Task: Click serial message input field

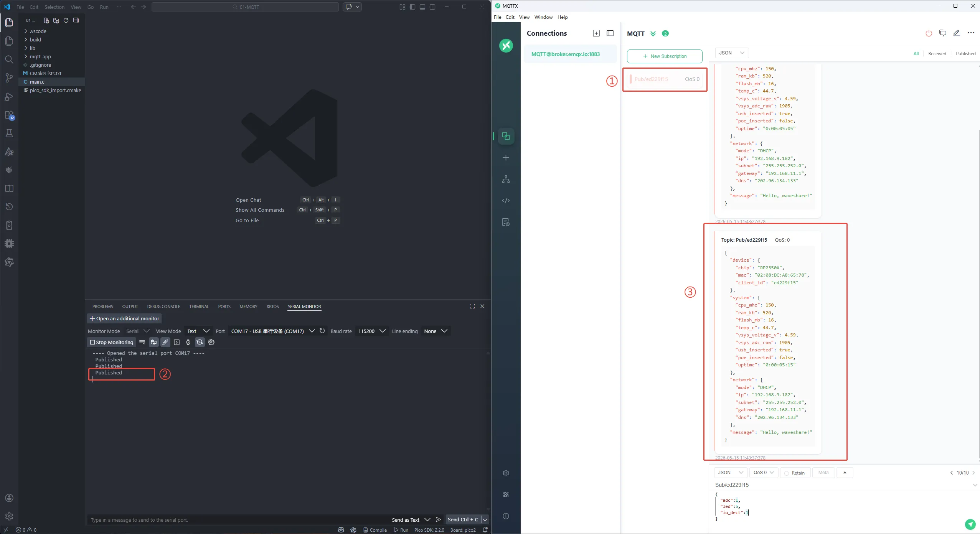Action: pos(238,520)
